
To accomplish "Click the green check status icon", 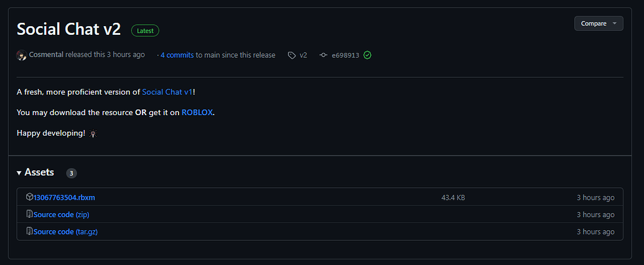I will tap(368, 55).
